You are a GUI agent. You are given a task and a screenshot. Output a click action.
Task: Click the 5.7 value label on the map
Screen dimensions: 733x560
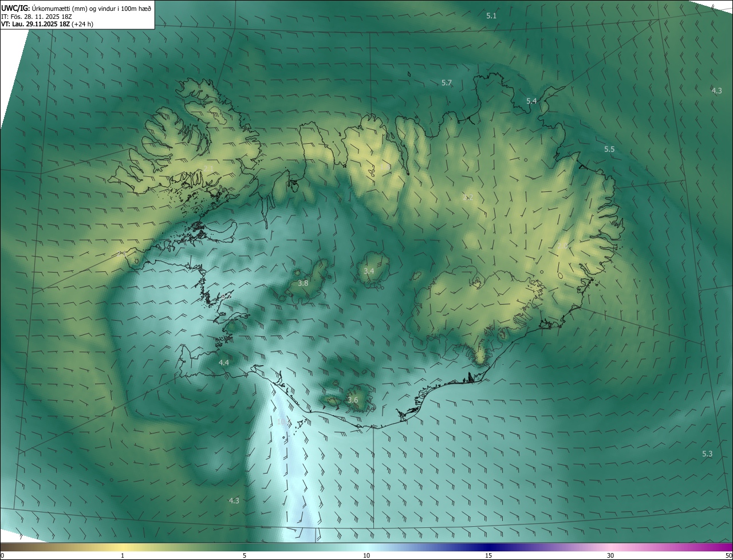(447, 83)
